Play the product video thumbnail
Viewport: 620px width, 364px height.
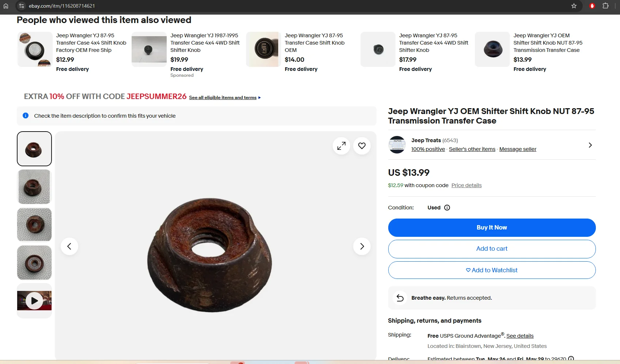(x=34, y=301)
